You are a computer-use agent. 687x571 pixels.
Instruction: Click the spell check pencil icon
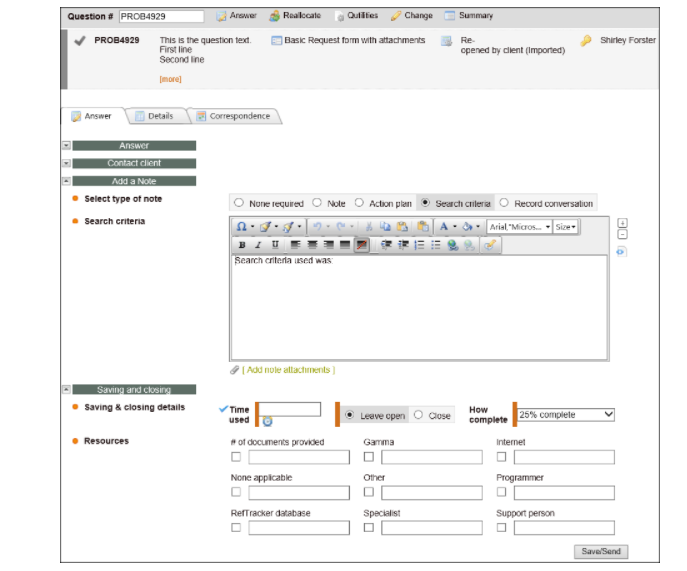[x=490, y=245]
